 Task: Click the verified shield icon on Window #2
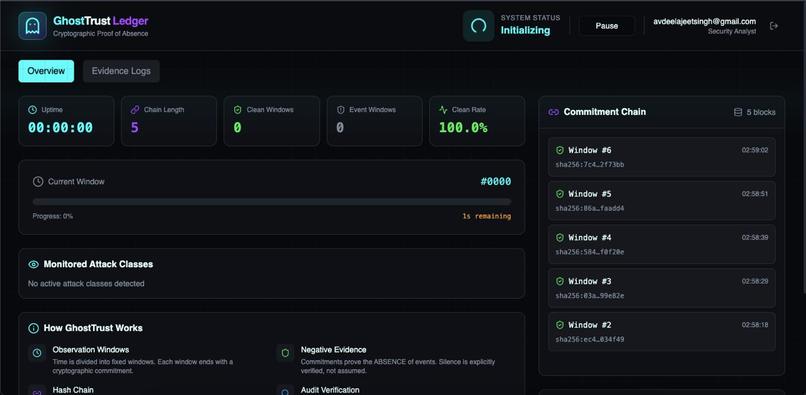(560, 325)
